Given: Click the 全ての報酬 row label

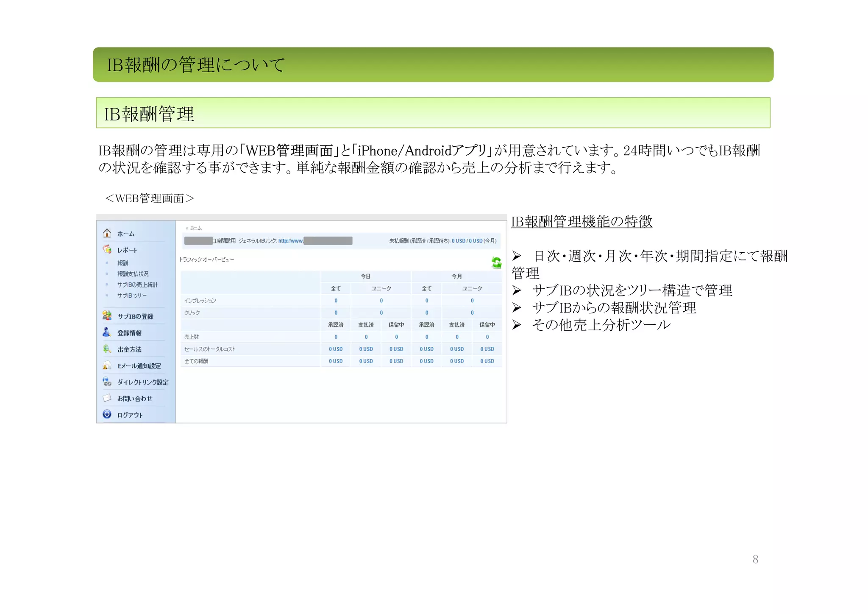Looking at the screenshot, I should click(x=196, y=361).
